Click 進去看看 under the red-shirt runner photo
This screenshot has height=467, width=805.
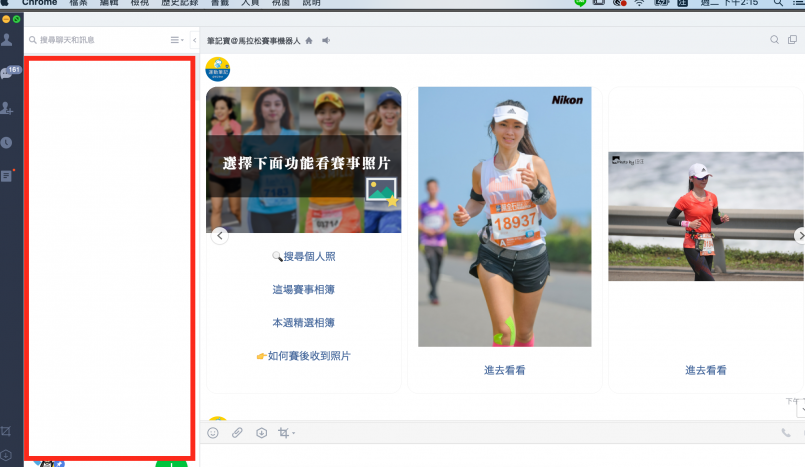[706, 371]
